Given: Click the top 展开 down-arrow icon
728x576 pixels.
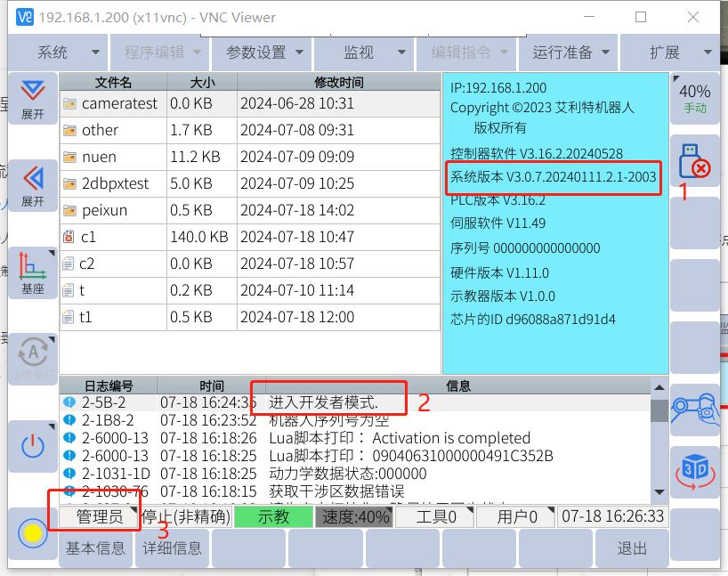Looking at the screenshot, I should pos(33,98).
